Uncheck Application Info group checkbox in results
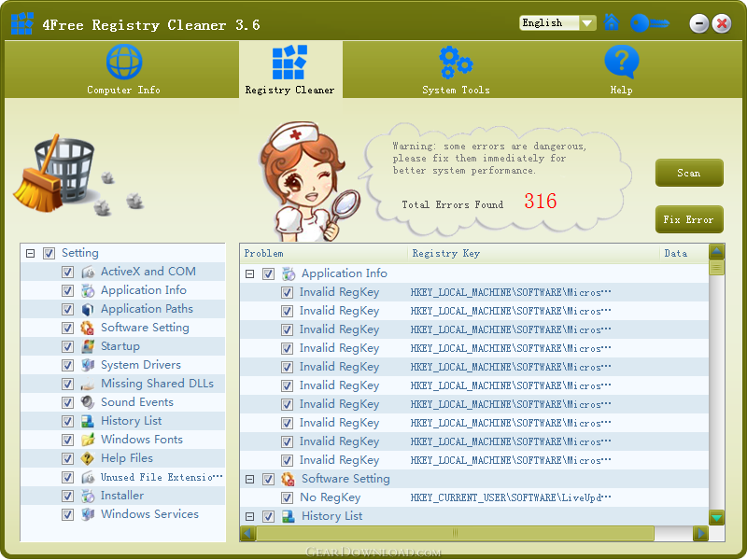 pyautogui.click(x=269, y=273)
